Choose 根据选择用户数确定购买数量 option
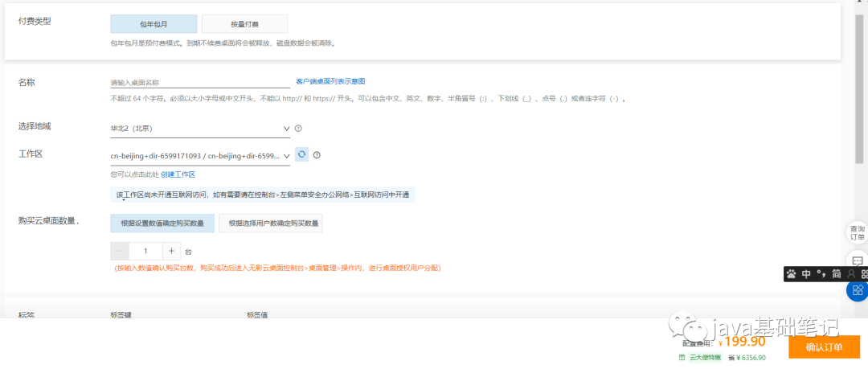Screen dimensions: 868x369 271,223
